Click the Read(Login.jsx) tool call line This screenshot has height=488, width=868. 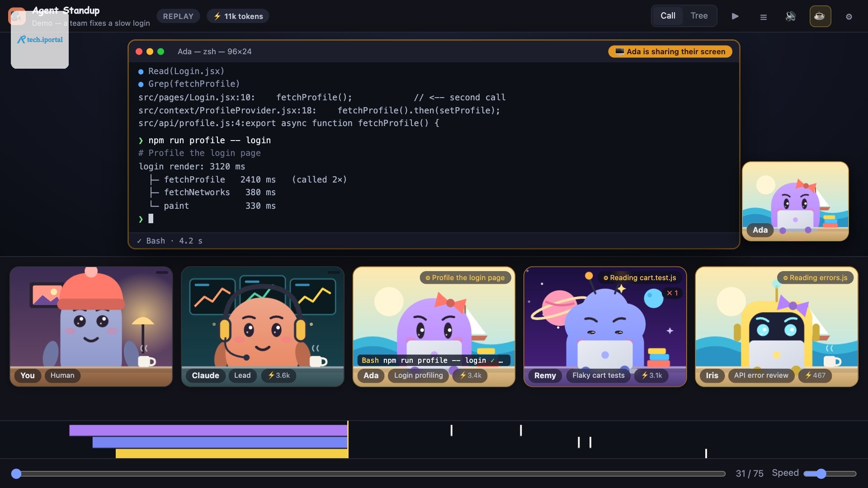click(x=181, y=71)
